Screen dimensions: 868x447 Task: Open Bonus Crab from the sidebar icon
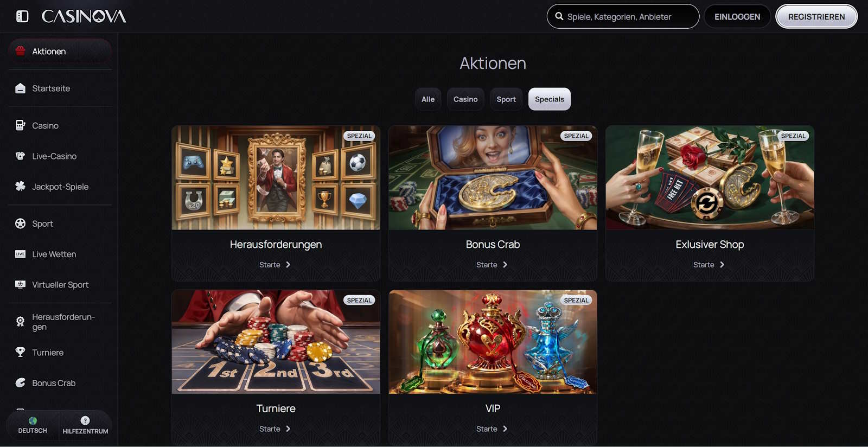(x=21, y=383)
